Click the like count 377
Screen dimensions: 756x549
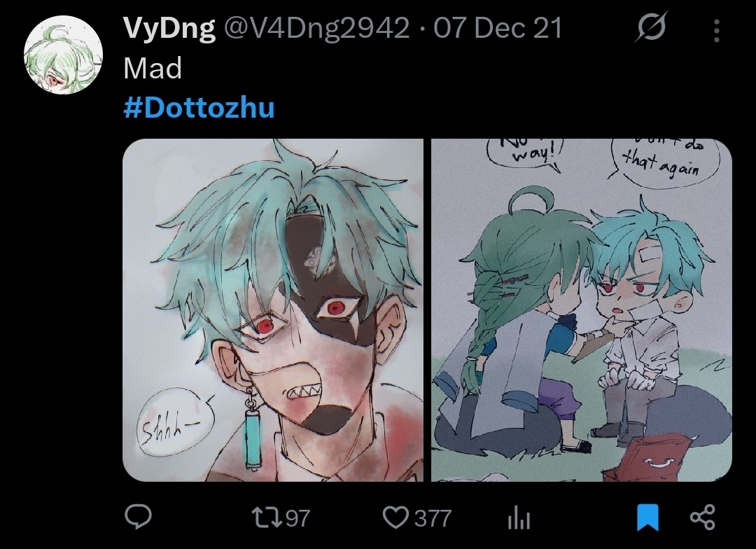[433, 519]
